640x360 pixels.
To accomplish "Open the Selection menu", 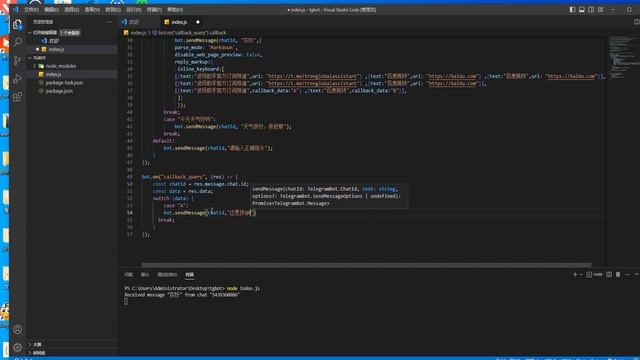I will (71, 9).
